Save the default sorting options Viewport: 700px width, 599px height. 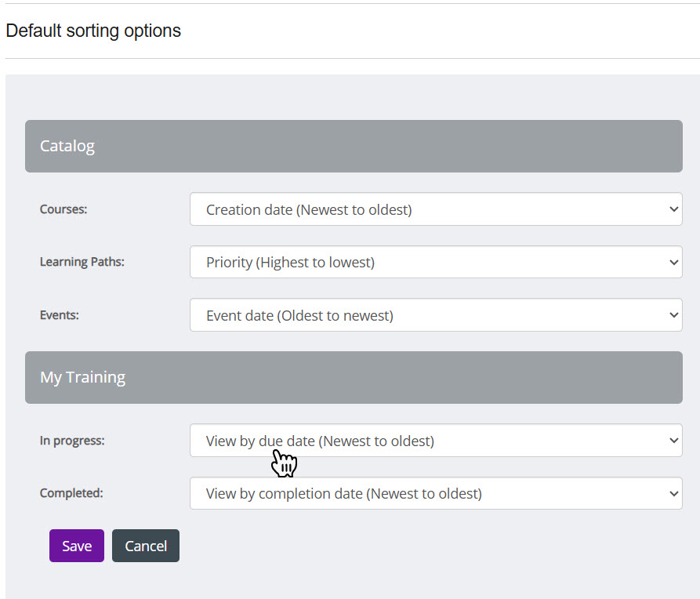(x=77, y=546)
